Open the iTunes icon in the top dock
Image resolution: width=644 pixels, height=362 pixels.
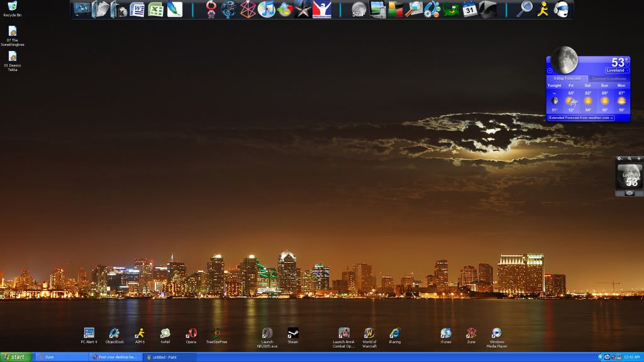coord(267,9)
